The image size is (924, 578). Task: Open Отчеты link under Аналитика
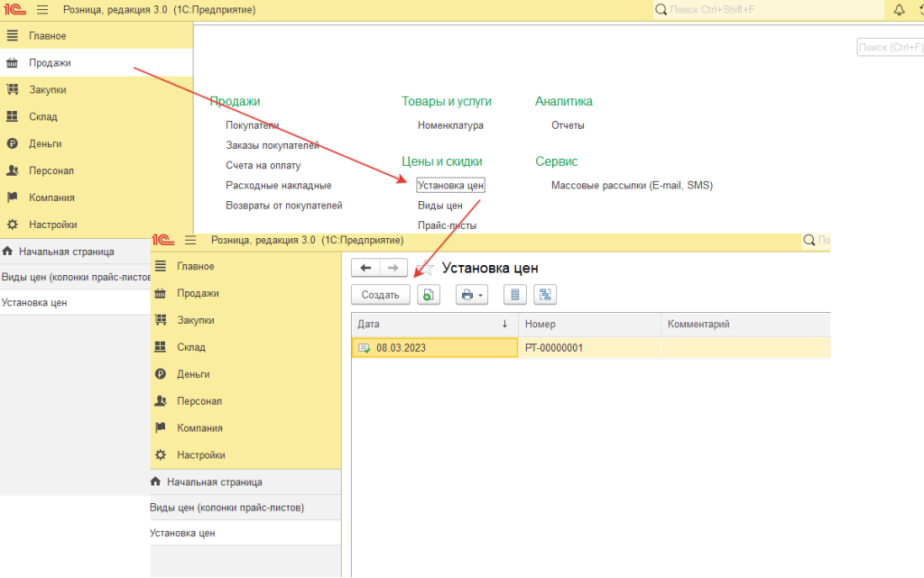click(568, 125)
